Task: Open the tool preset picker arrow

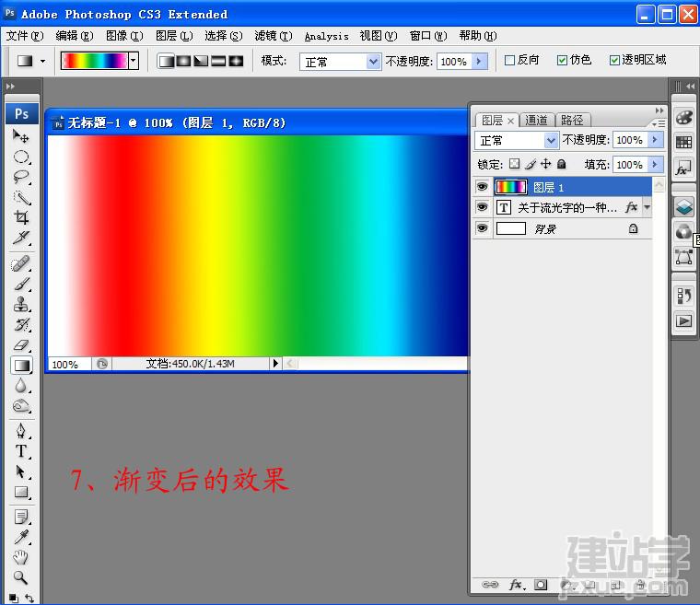Action: (x=43, y=61)
